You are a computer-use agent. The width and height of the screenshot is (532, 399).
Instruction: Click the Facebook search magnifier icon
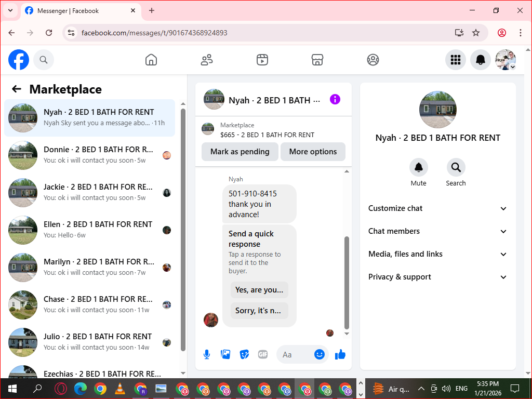[x=44, y=60]
